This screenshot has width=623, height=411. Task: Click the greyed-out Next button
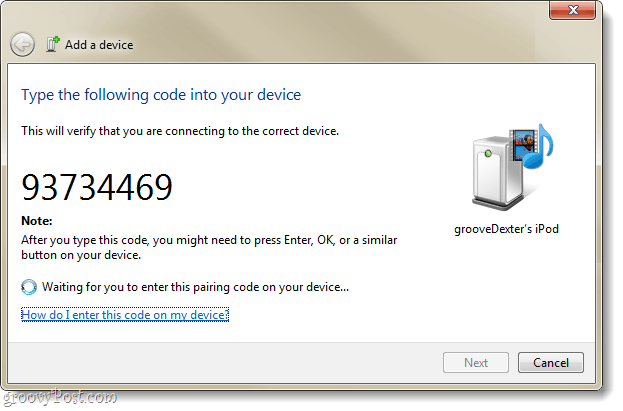pyautogui.click(x=476, y=363)
